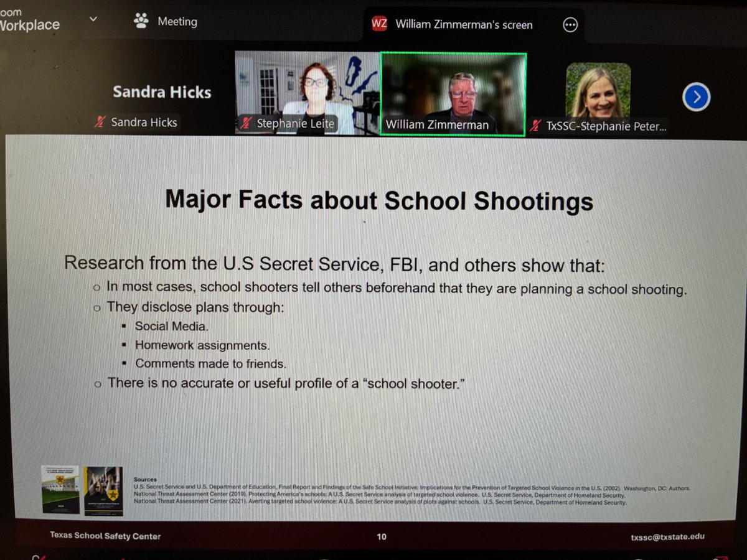The height and width of the screenshot is (560, 747).
Task: Click the Zoom Workplace logo text
Action: 30,19
